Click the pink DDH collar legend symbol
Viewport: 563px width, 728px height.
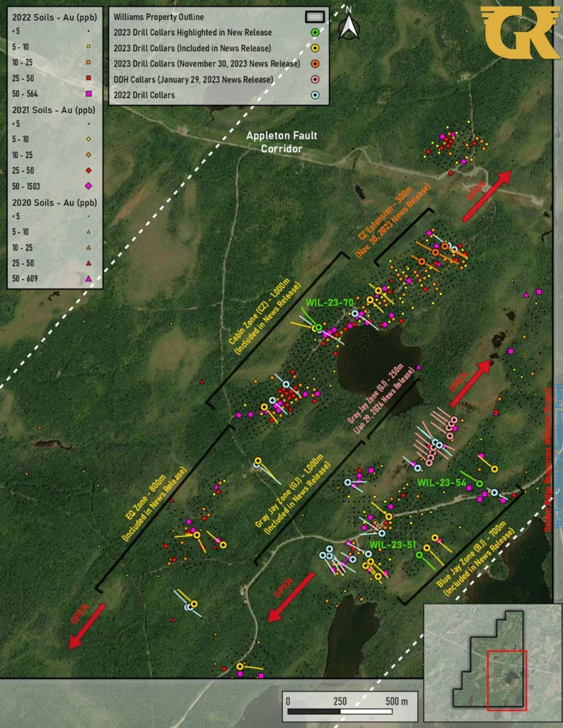click(x=315, y=79)
